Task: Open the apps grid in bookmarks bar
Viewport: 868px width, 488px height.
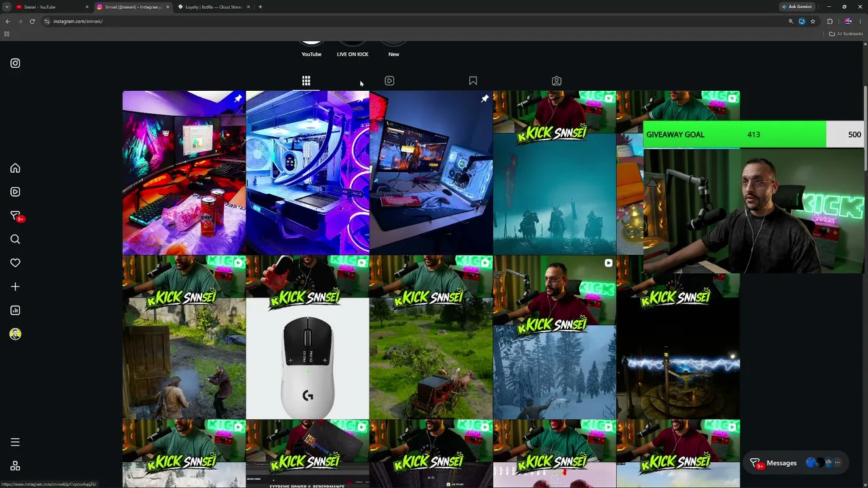Action: (x=7, y=34)
